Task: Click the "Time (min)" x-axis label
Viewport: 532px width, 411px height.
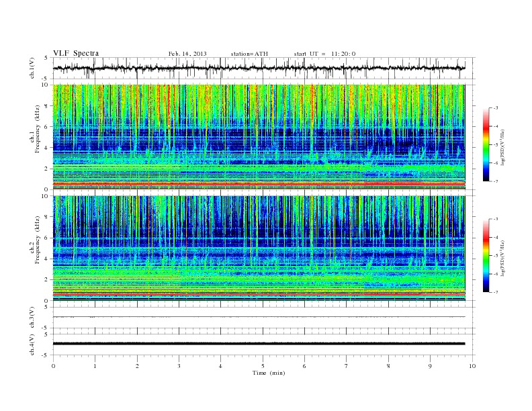Action: (269, 373)
